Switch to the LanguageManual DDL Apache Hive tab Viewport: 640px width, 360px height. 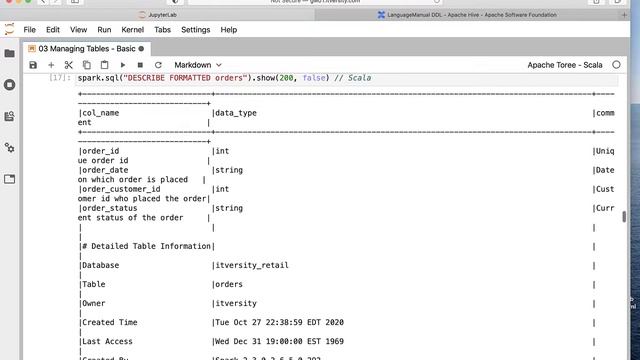(467, 15)
